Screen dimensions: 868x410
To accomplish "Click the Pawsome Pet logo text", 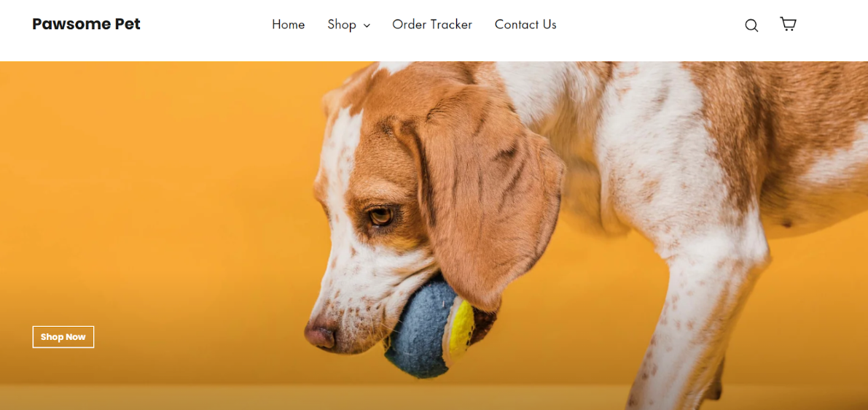I will click(86, 24).
